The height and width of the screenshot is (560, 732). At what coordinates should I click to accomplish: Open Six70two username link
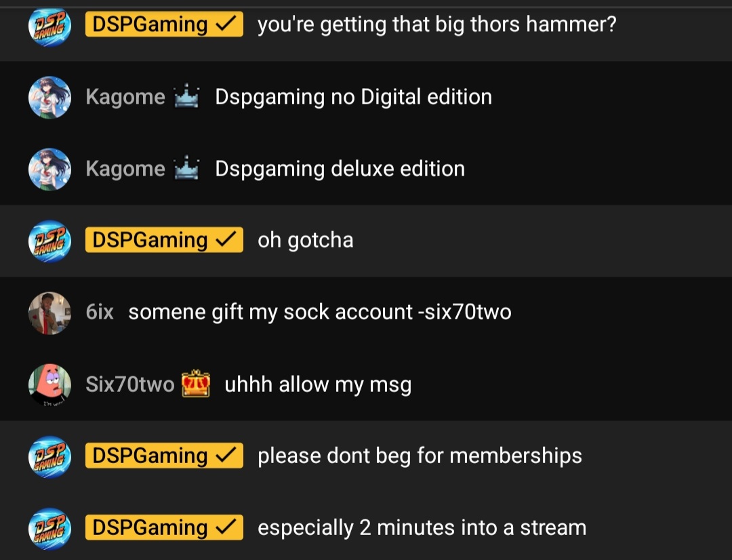[129, 384]
